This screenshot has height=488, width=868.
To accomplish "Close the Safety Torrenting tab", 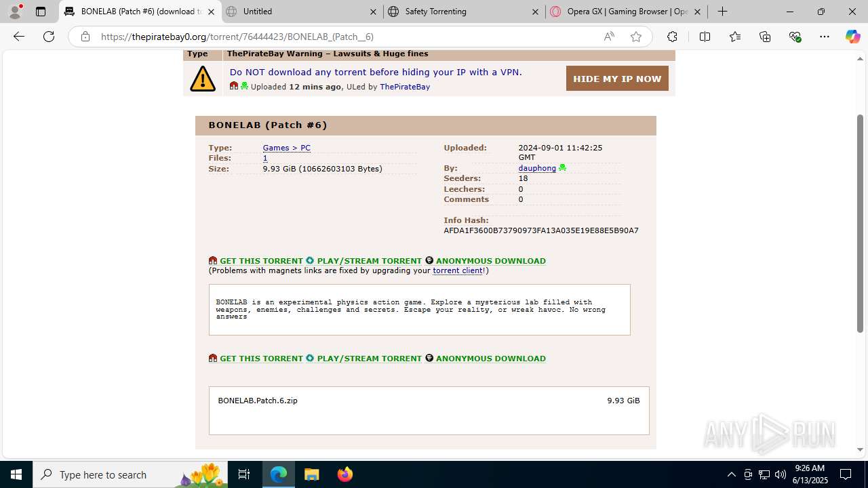I will click(x=535, y=12).
